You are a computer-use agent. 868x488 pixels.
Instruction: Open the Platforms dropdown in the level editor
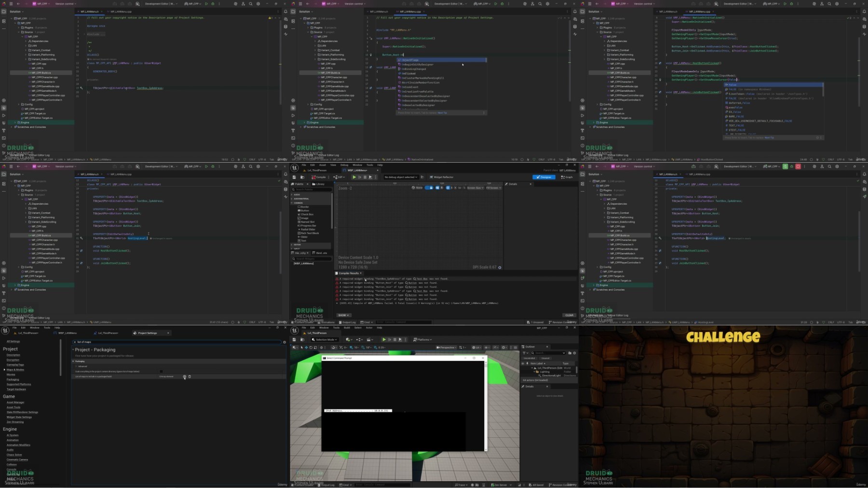[423, 339]
